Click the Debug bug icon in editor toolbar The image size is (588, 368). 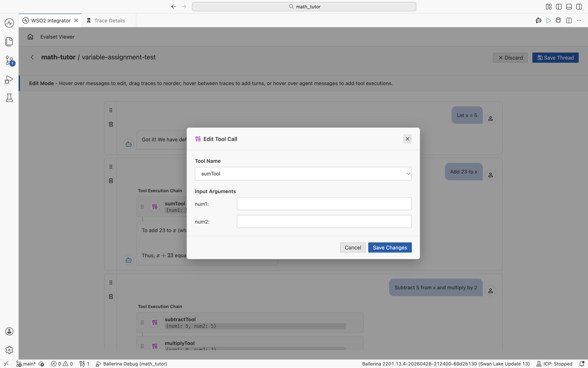click(558, 20)
